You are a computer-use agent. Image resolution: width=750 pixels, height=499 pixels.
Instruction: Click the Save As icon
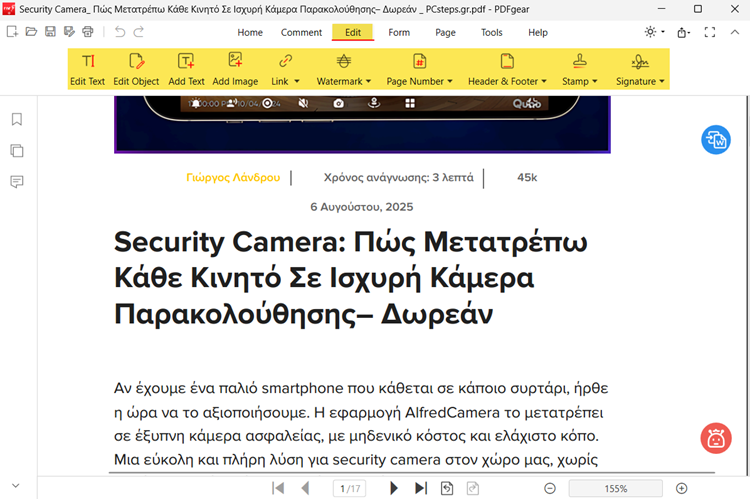[69, 32]
